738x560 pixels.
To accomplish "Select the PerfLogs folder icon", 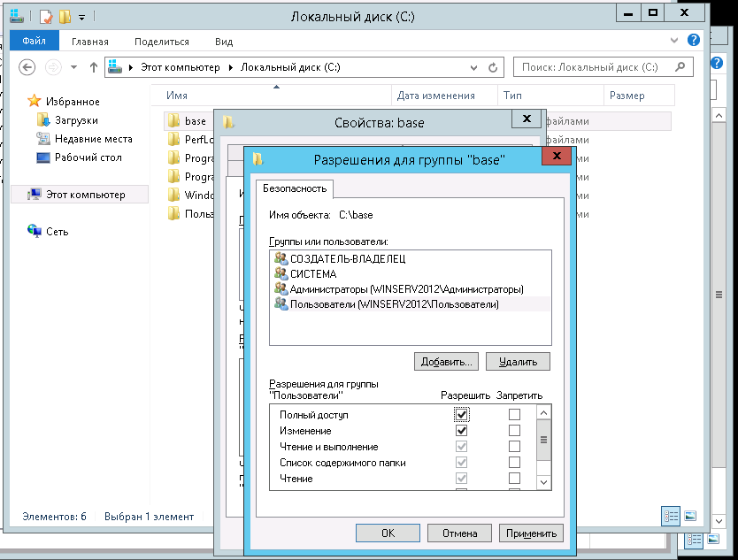I will [x=173, y=139].
